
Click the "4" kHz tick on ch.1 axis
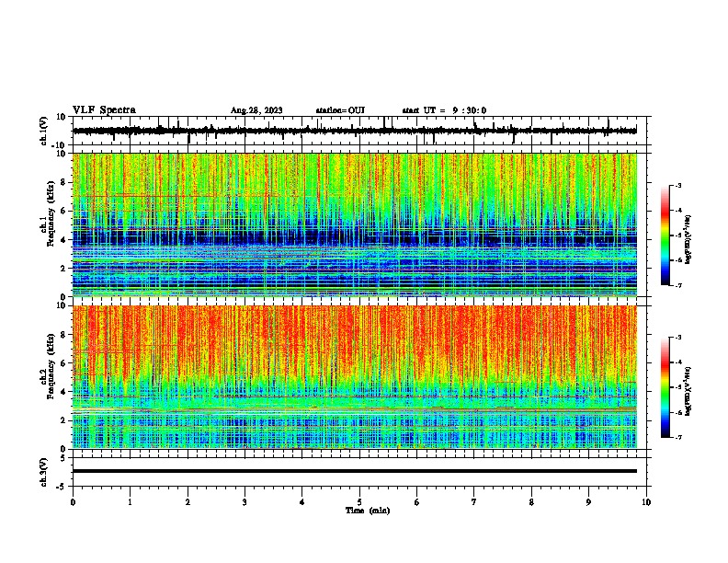(64, 240)
